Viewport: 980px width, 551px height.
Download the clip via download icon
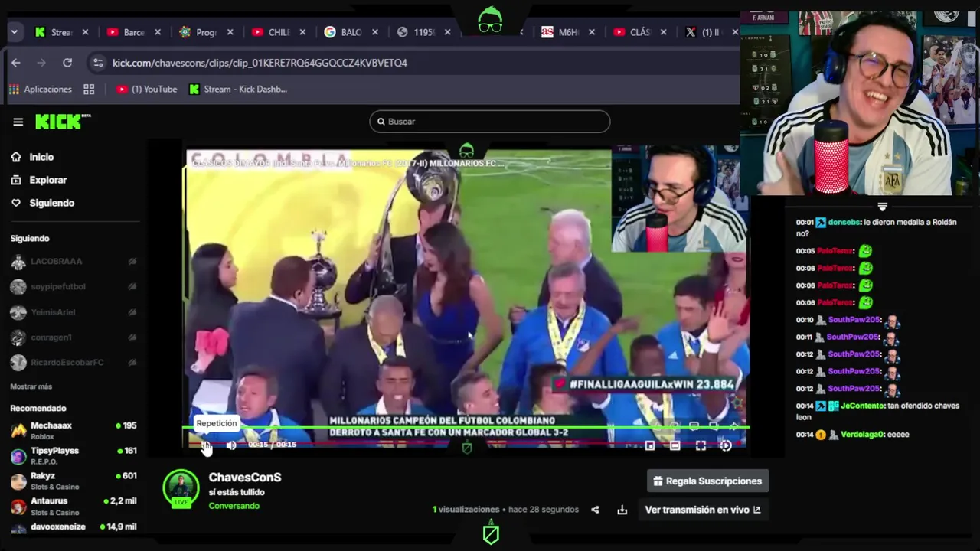[622, 510]
